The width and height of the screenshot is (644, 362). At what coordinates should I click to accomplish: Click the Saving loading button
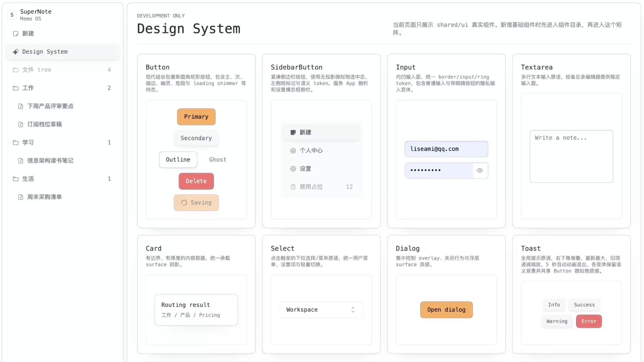pos(196,203)
